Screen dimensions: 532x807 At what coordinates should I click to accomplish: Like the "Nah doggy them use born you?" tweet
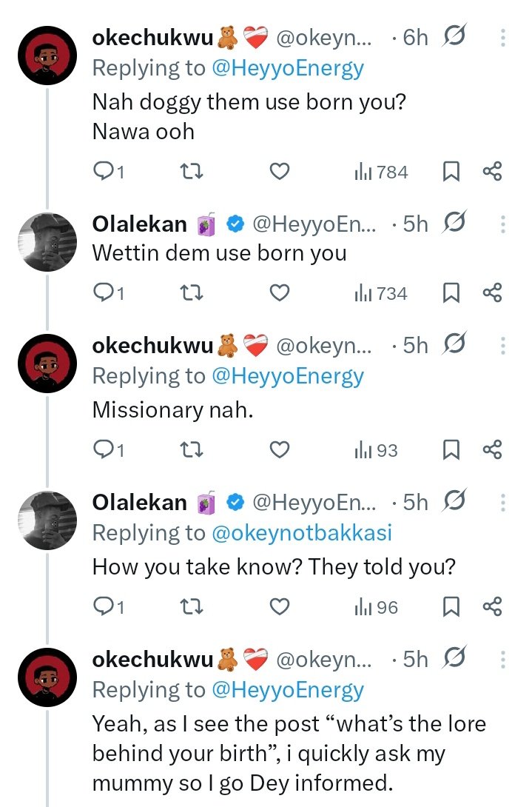(278, 173)
